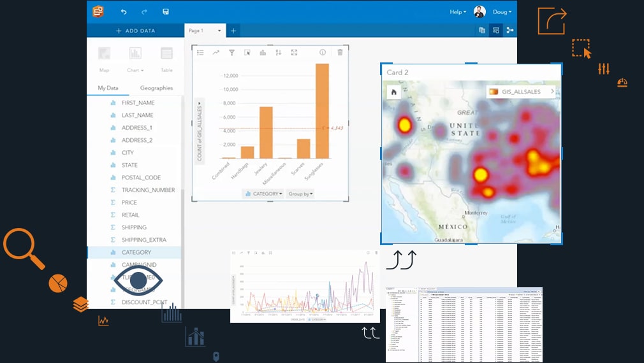
Task: Show info for bar chart card
Action: 323,52
